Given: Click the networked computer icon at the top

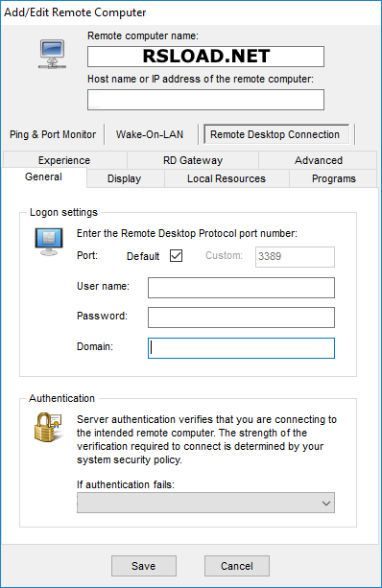Looking at the screenshot, I should point(53,54).
